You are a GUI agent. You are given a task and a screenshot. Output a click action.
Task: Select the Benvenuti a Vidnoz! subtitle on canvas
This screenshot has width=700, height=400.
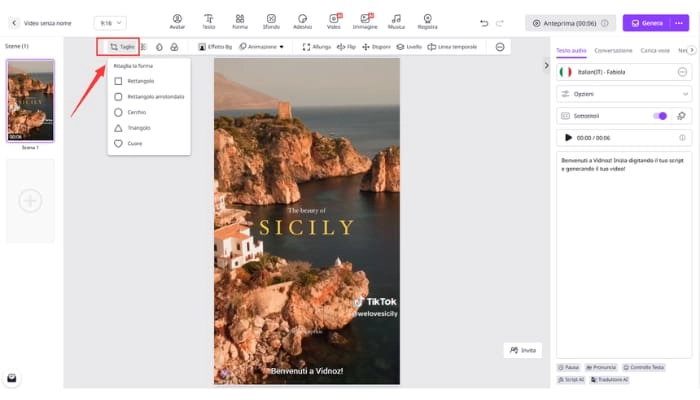(x=307, y=371)
